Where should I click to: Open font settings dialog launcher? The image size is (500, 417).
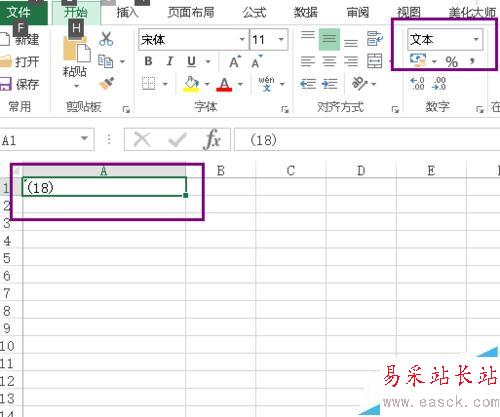[x=285, y=109]
